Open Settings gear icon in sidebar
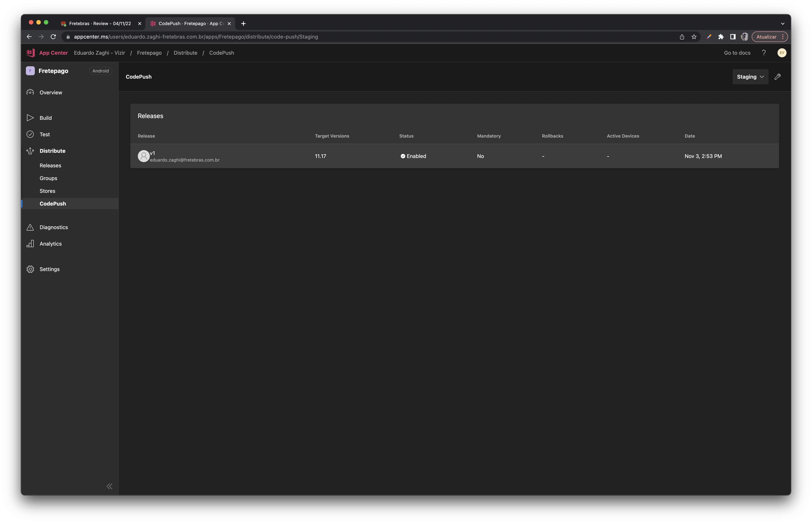 tap(30, 269)
